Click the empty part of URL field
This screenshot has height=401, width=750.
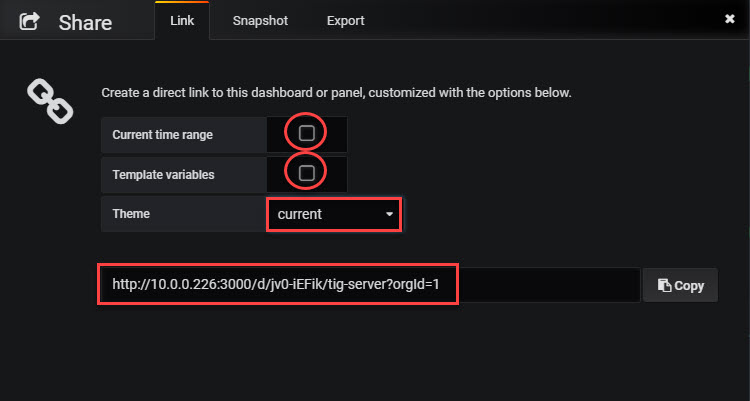click(x=548, y=285)
